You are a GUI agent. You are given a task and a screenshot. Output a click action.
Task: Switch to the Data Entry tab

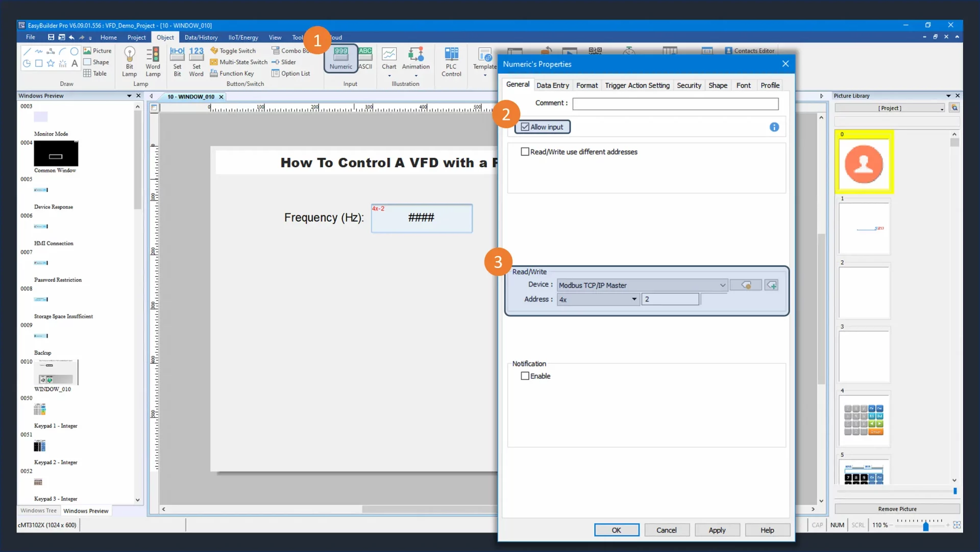(552, 85)
